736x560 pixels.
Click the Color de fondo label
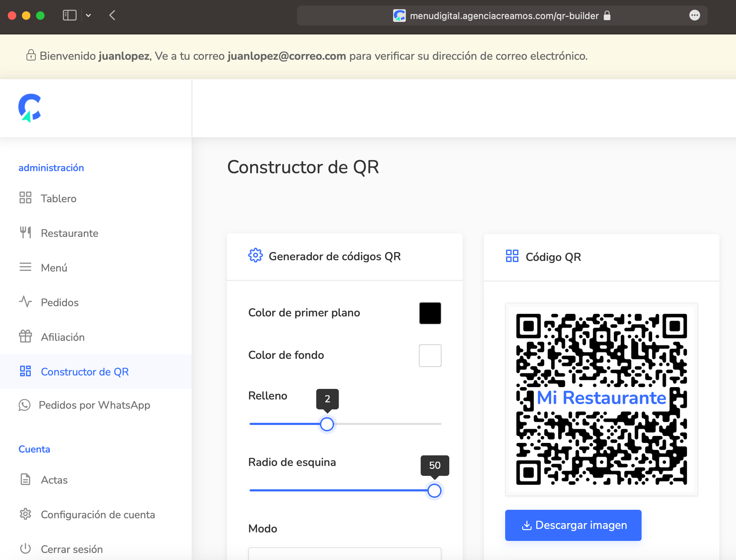[x=286, y=355]
